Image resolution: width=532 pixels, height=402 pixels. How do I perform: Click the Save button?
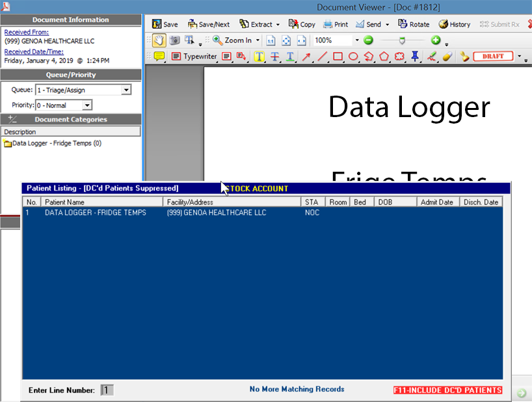[165, 24]
